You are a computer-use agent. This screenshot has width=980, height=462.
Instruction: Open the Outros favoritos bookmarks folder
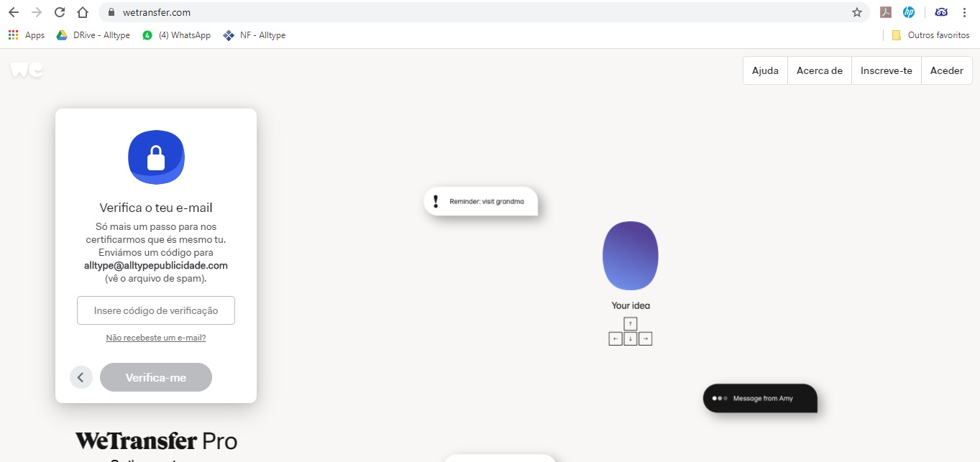tap(930, 35)
